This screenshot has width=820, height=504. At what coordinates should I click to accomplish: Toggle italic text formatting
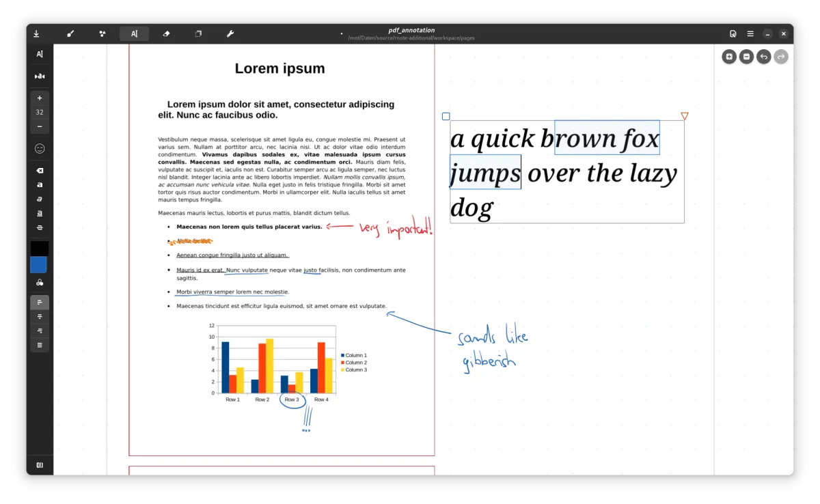tap(39, 199)
